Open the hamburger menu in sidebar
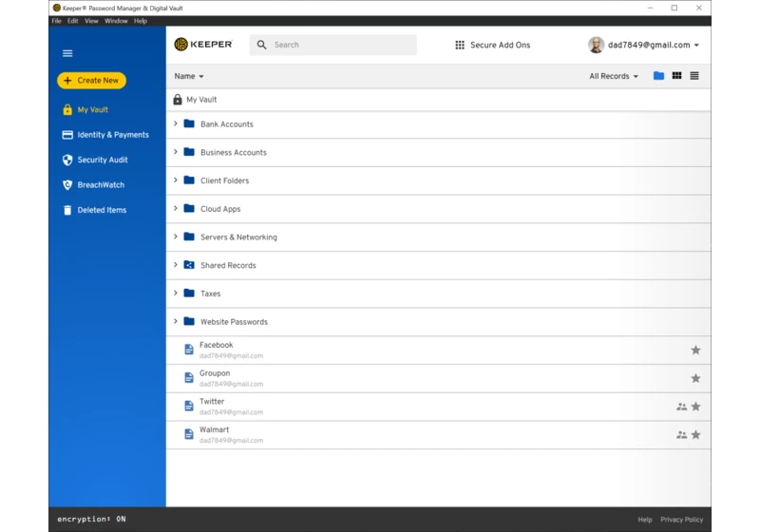This screenshot has height=532, width=760. click(67, 53)
